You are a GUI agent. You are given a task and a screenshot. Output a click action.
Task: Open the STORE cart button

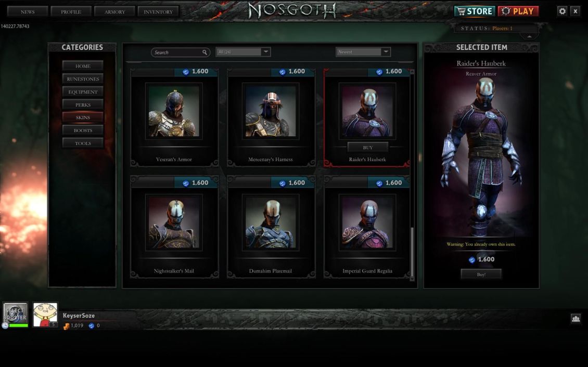coord(475,11)
